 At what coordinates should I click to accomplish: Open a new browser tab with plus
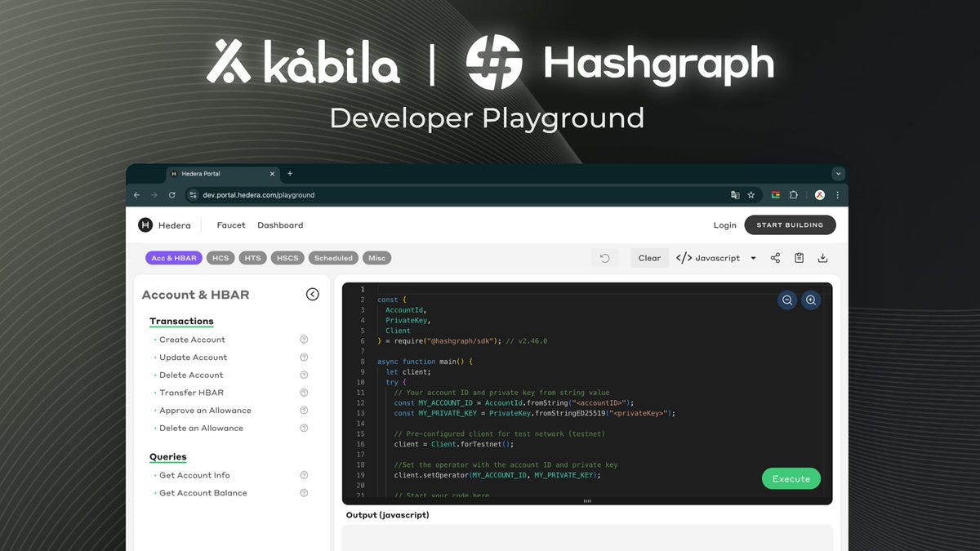tap(290, 174)
